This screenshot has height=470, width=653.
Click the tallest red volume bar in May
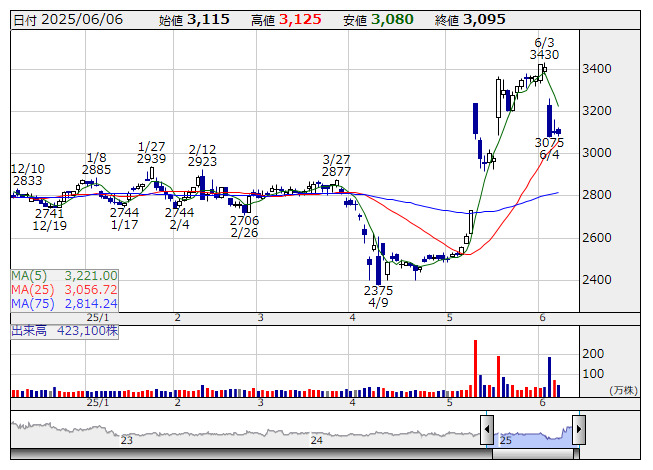tap(476, 368)
